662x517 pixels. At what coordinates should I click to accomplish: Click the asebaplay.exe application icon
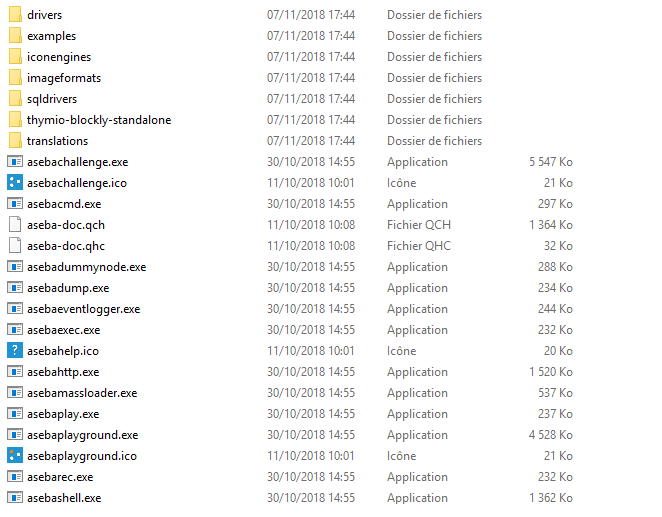click(15, 414)
